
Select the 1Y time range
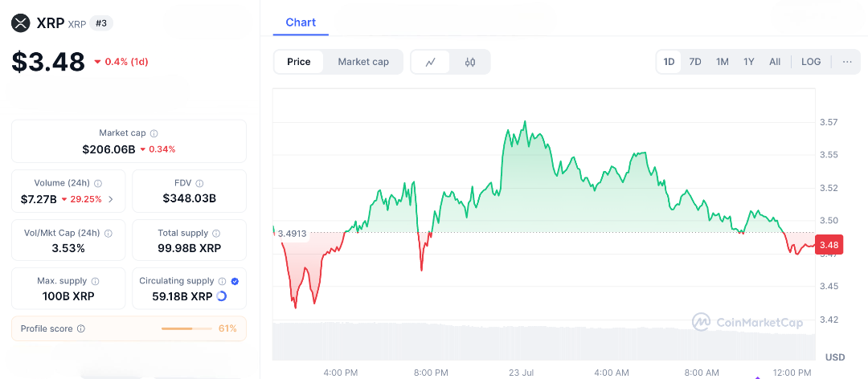click(x=749, y=62)
